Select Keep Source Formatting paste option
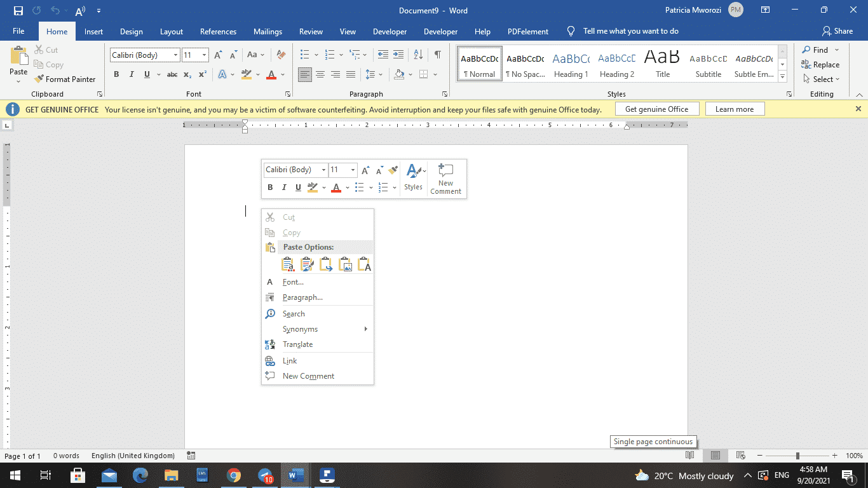Viewport: 868px width, 488px height. pyautogui.click(x=288, y=264)
